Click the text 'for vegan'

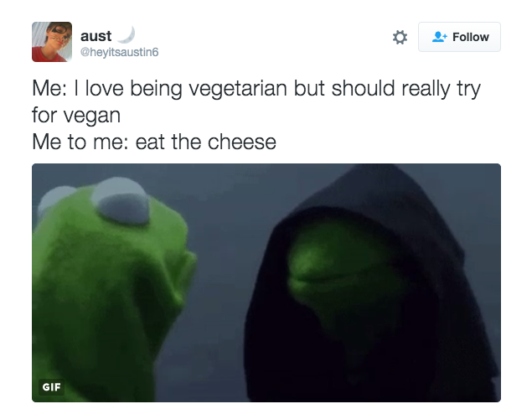tap(76, 116)
